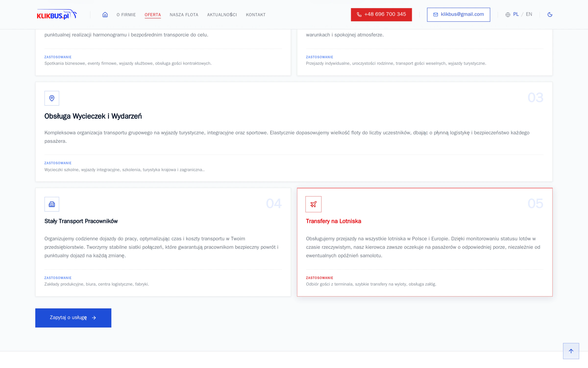This screenshot has height=368, width=588.
Task: Open the O FIRMIE menu item
Action: coord(126,15)
